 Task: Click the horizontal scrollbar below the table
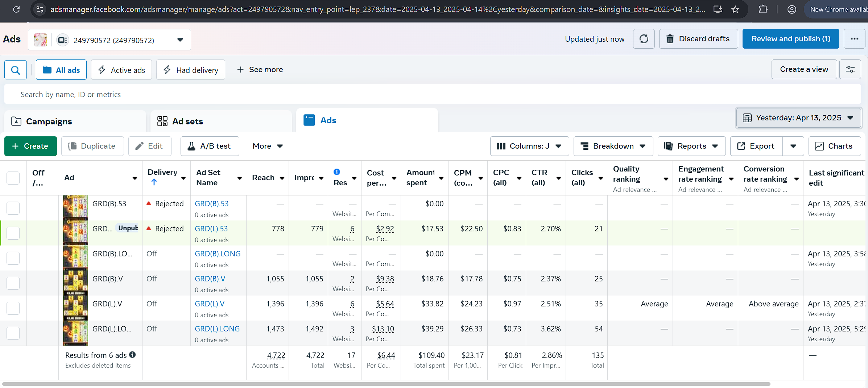(x=386, y=384)
